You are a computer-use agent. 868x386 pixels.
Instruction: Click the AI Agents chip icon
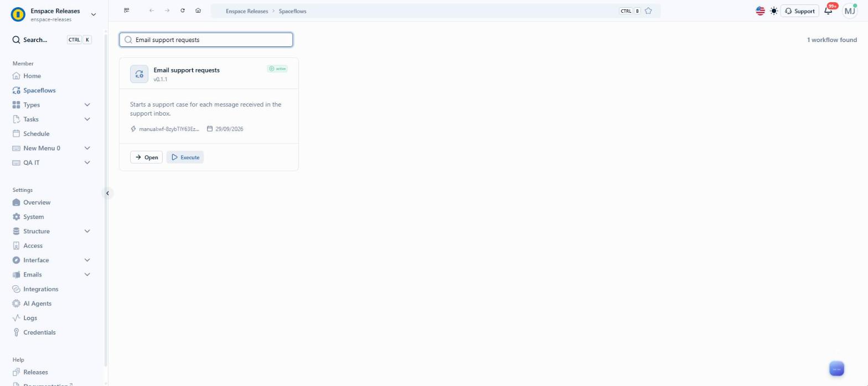click(16, 303)
